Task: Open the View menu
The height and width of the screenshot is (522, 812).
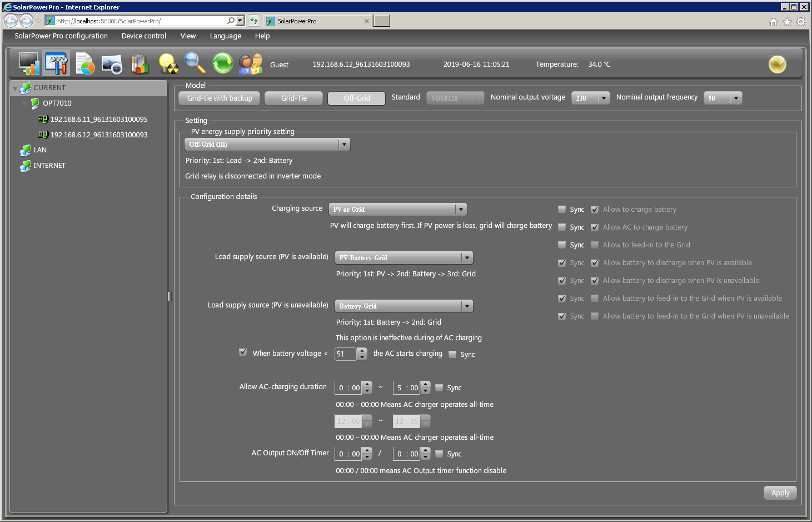Action: coord(188,36)
